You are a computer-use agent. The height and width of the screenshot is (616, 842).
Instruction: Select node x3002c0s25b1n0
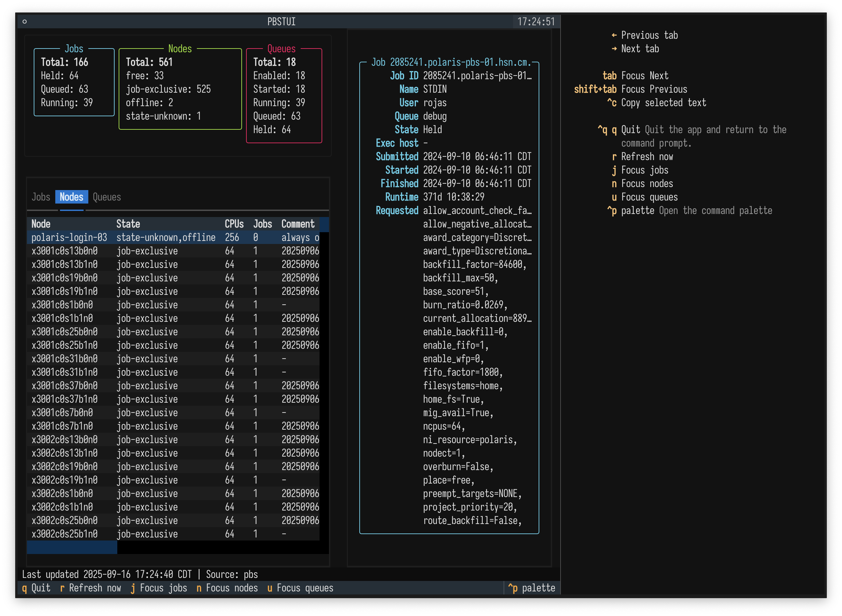coord(173,534)
